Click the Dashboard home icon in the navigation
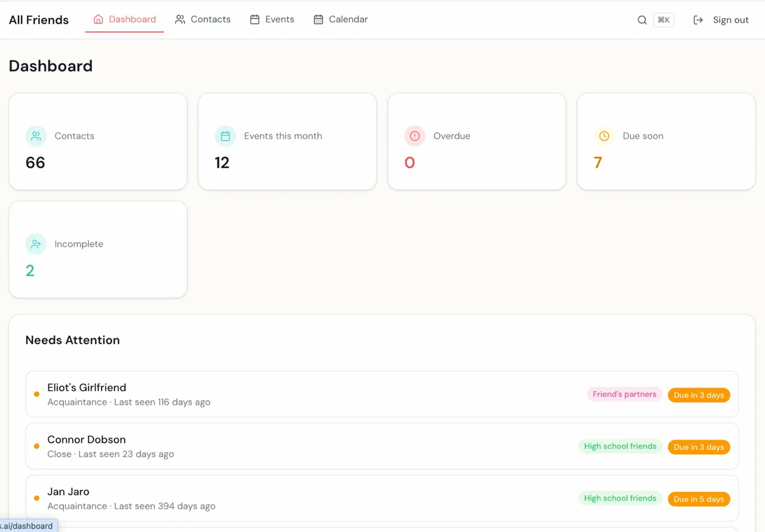The width and height of the screenshot is (765, 532). pyautogui.click(x=98, y=19)
